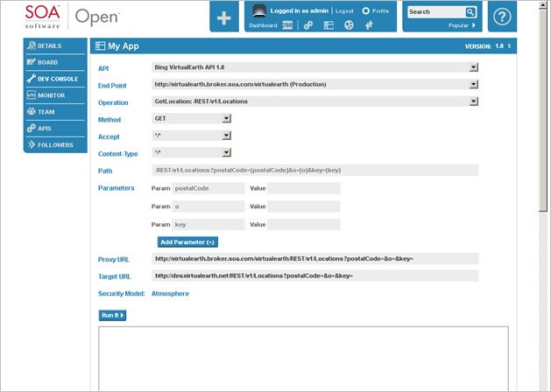Click the user avatar icon
Image resolution: width=551 pixels, height=392 pixels.
(x=259, y=11)
